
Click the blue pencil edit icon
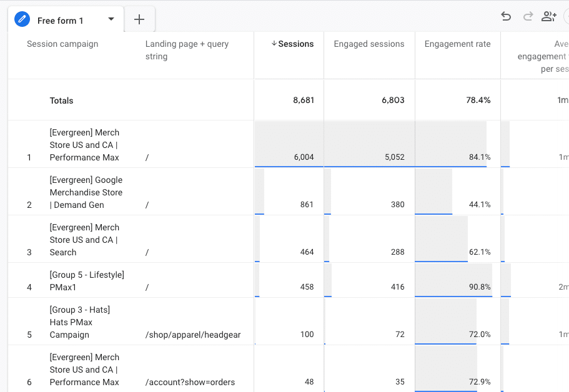(23, 19)
